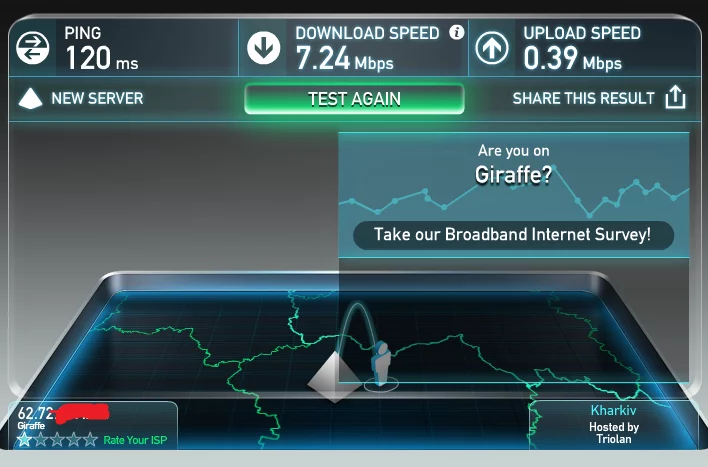Click the Hosted by Triolan text
This screenshot has width=708, height=467.
coord(614,433)
